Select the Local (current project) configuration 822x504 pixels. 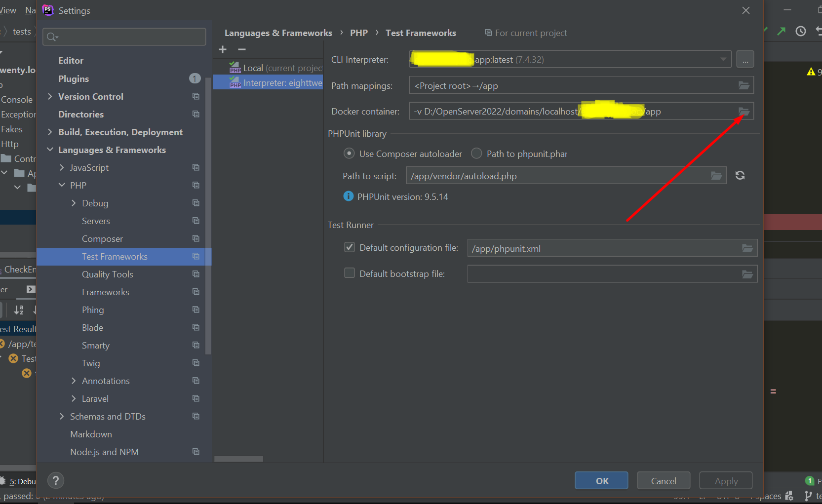pyautogui.click(x=268, y=68)
